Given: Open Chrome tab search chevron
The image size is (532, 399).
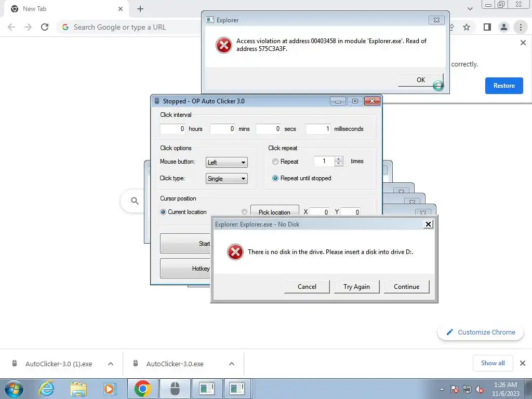Looking at the screenshot, I should point(470,9).
